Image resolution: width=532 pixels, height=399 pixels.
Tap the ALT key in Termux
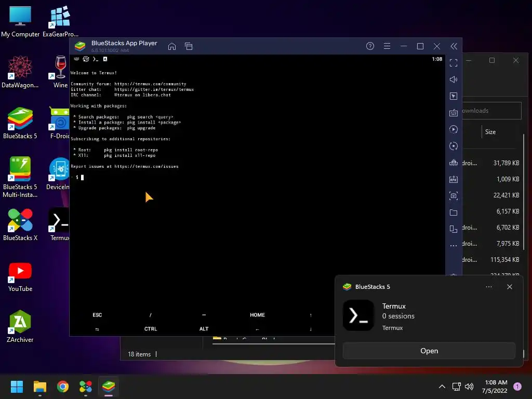click(x=204, y=329)
